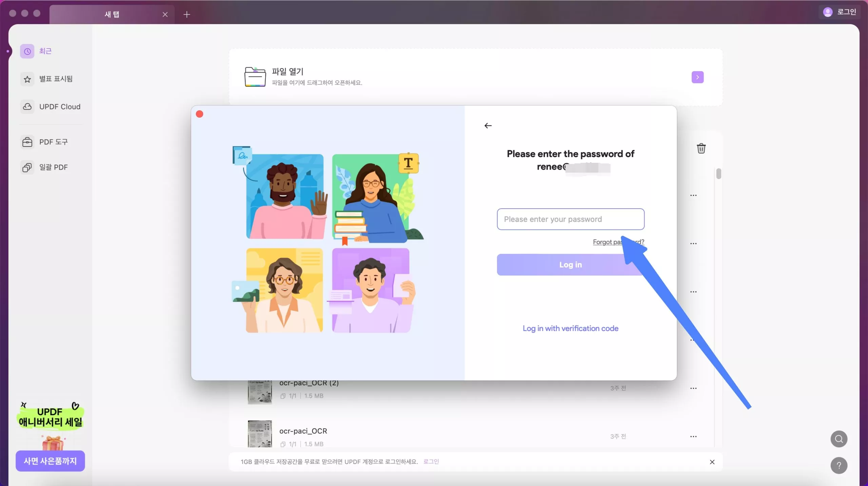Viewport: 868px width, 486px height.
Task: Open more options for ocr-paci_OCR (2)
Action: [693, 388]
